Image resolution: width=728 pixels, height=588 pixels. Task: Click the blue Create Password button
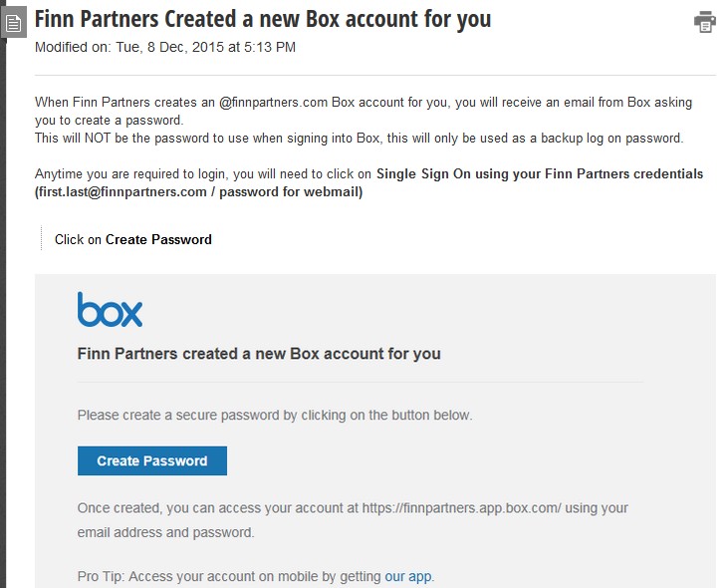(152, 460)
